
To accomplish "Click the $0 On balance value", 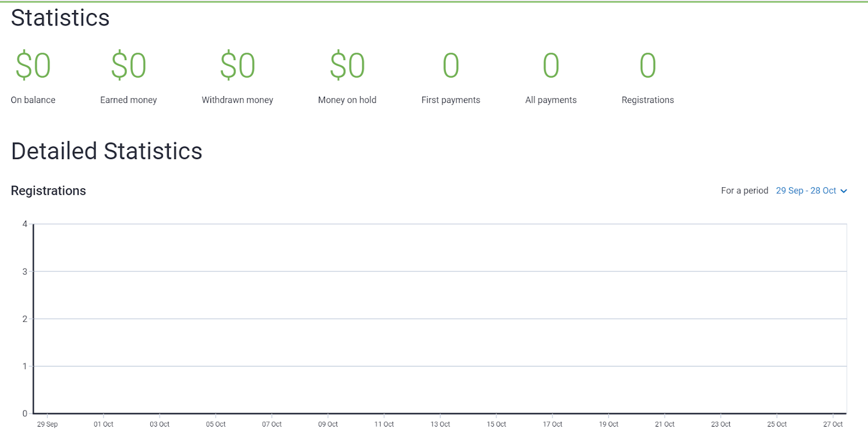I will (x=33, y=66).
